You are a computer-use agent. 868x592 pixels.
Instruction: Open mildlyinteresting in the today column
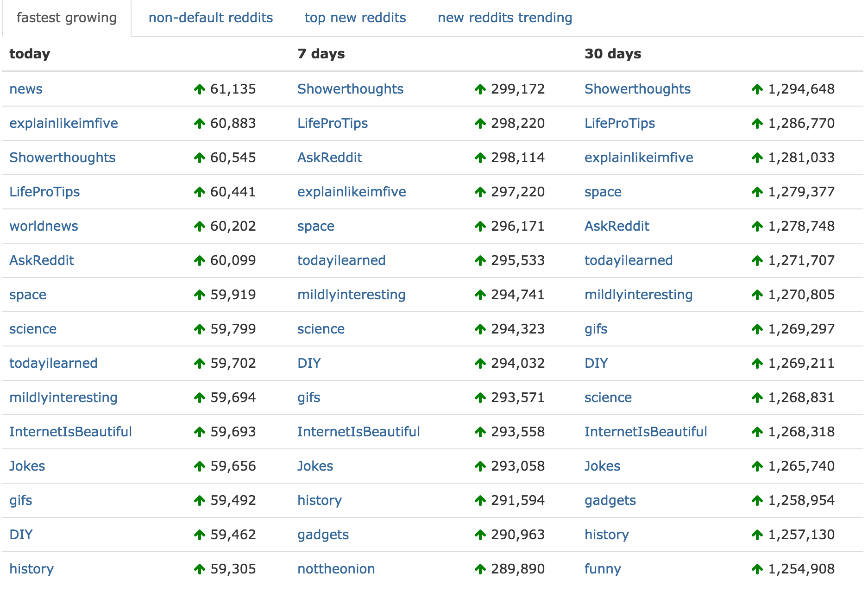[x=63, y=397]
